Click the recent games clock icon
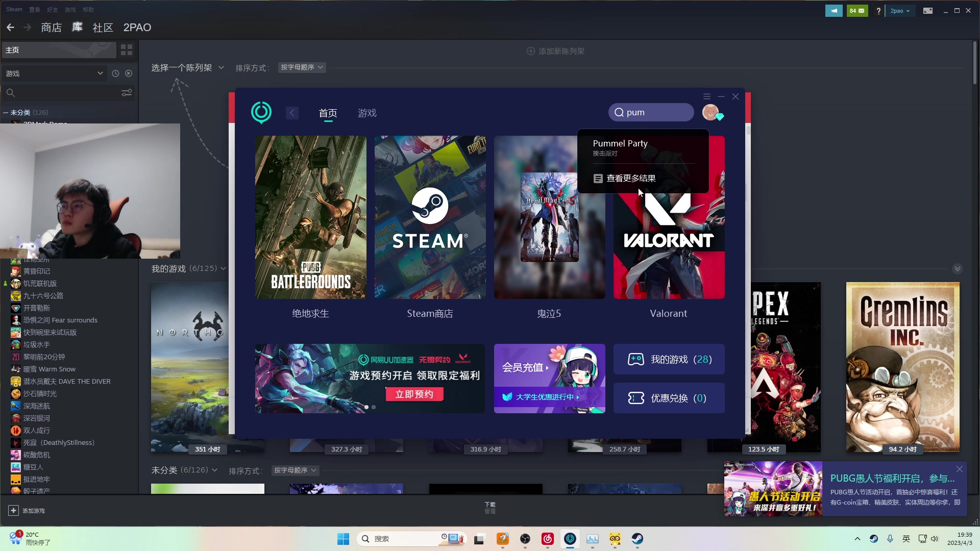980x551 pixels. click(x=115, y=73)
